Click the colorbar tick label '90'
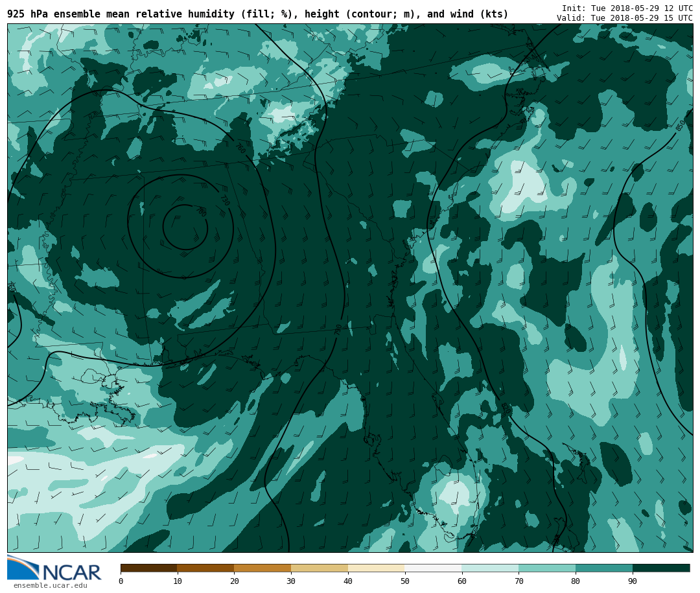 point(633,581)
